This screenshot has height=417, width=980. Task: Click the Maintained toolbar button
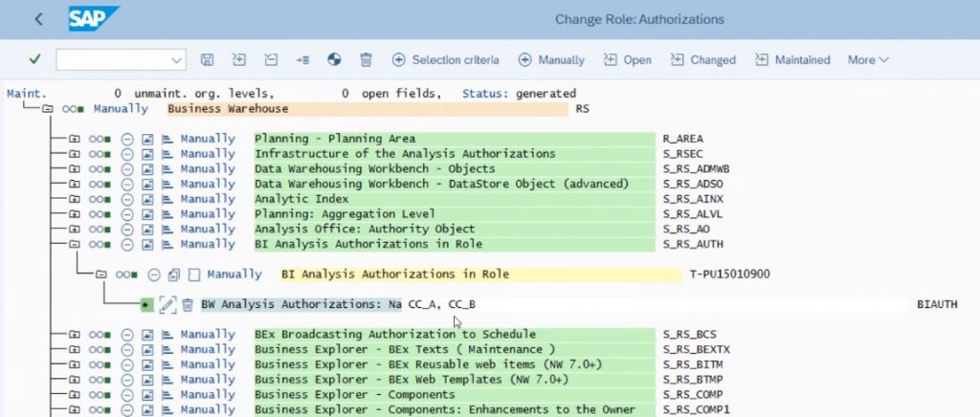pos(792,60)
